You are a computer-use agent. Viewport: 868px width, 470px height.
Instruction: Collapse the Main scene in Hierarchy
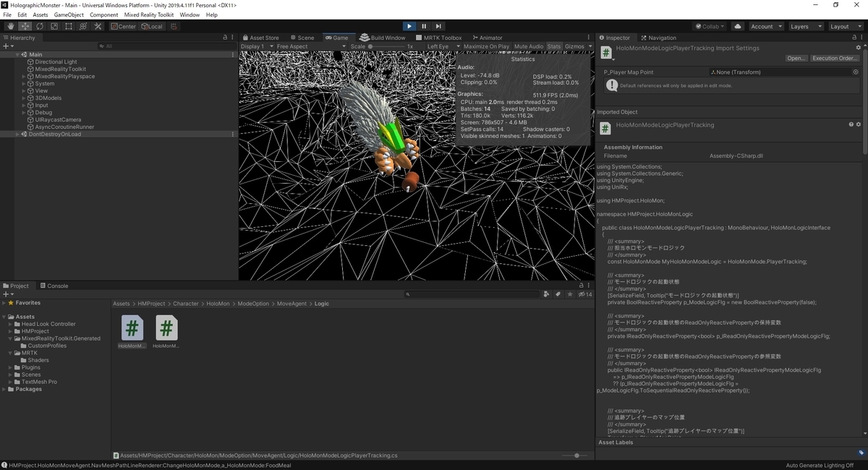coord(17,54)
